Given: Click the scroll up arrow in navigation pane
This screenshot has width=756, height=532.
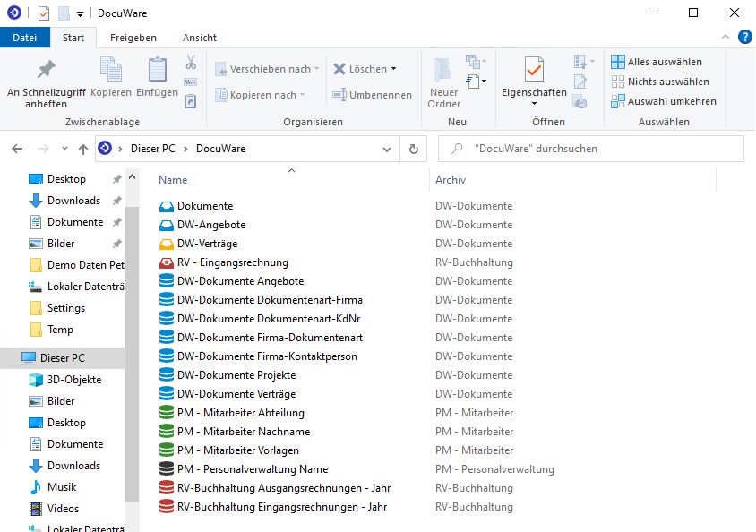Looking at the screenshot, I should [x=132, y=177].
